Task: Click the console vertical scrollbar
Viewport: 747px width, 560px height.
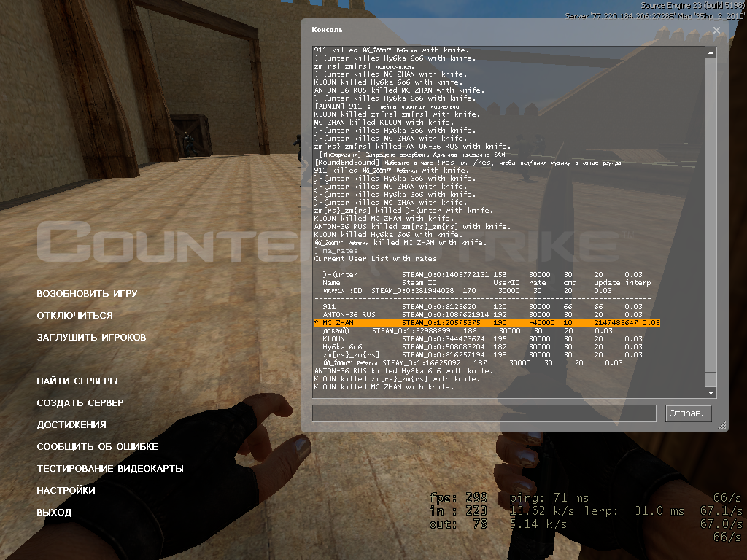Action: [711, 222]
